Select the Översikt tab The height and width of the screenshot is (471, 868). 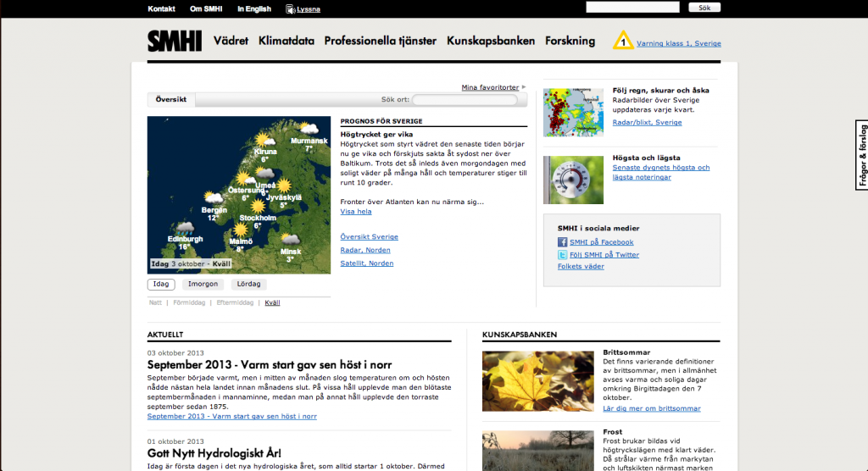[x=171, y=100]
